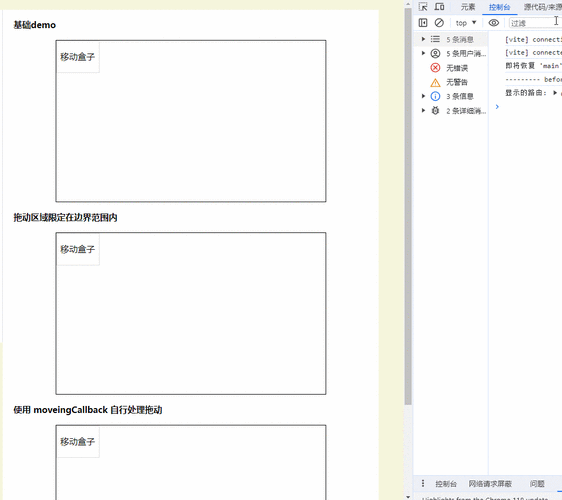
Task: Open the 网络请求屏蔽 drawer tab
Action: pos(490,484)
